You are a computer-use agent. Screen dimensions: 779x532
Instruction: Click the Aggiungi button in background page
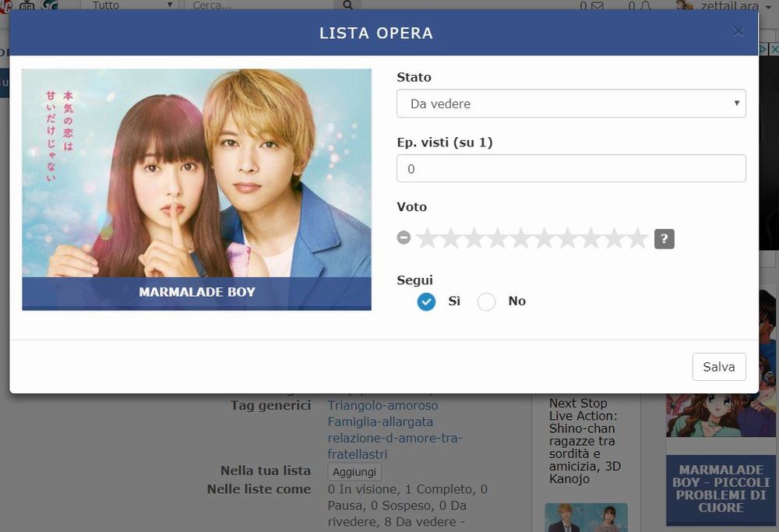pos(354,472)
